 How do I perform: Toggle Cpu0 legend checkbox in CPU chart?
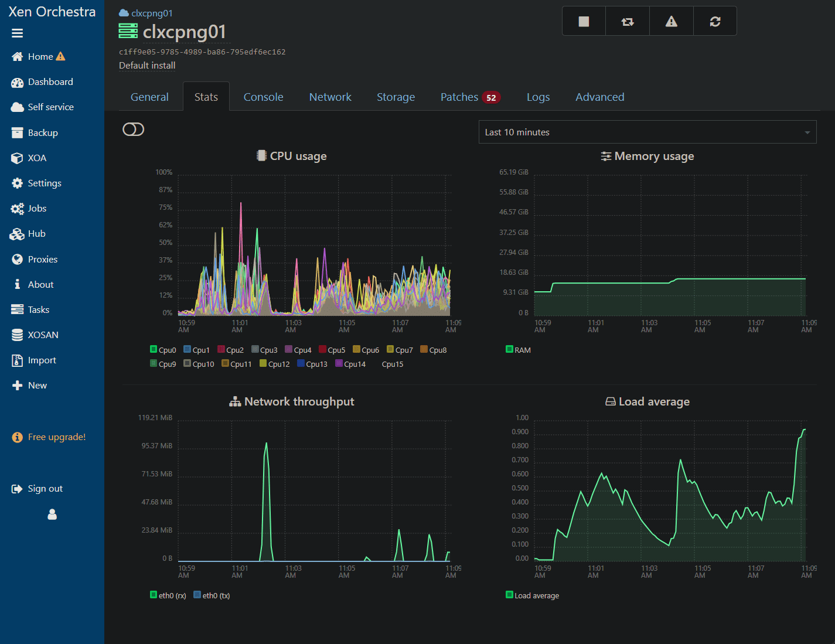pyautogui.click(x=154, y=350)
